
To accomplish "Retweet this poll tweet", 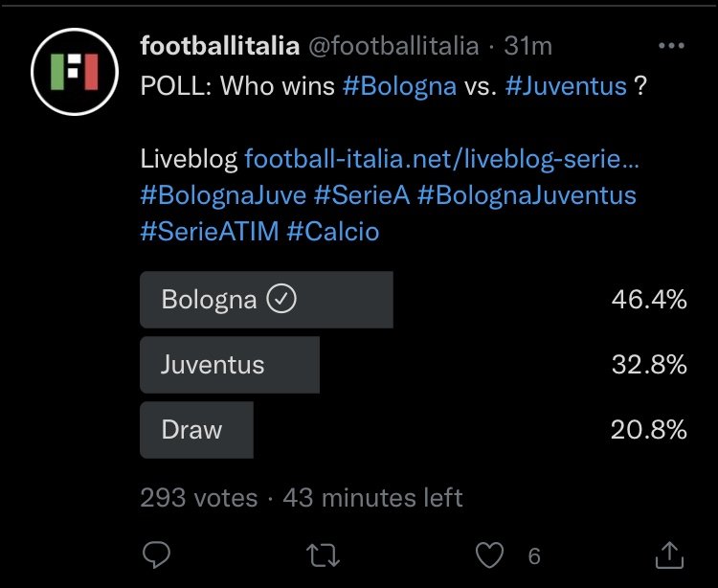I will [x=323, y=555].
